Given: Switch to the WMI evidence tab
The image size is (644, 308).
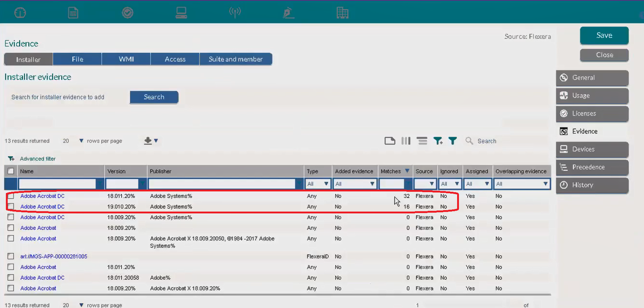Looking at the screenshot, I should (x=126, y=59).
